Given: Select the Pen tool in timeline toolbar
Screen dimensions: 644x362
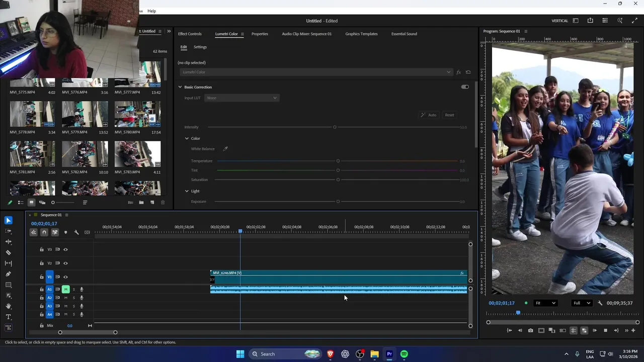Looking at the screenshot, I should point(8,274).
